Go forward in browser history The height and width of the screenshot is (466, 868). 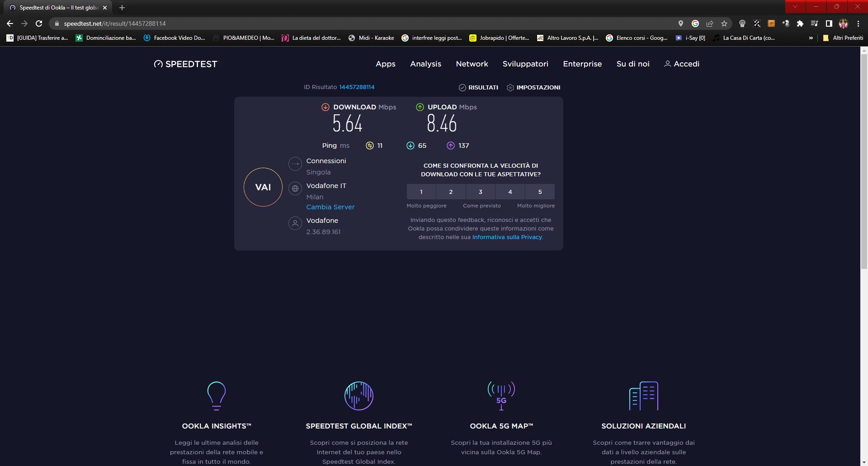click(x=24, y=24)
